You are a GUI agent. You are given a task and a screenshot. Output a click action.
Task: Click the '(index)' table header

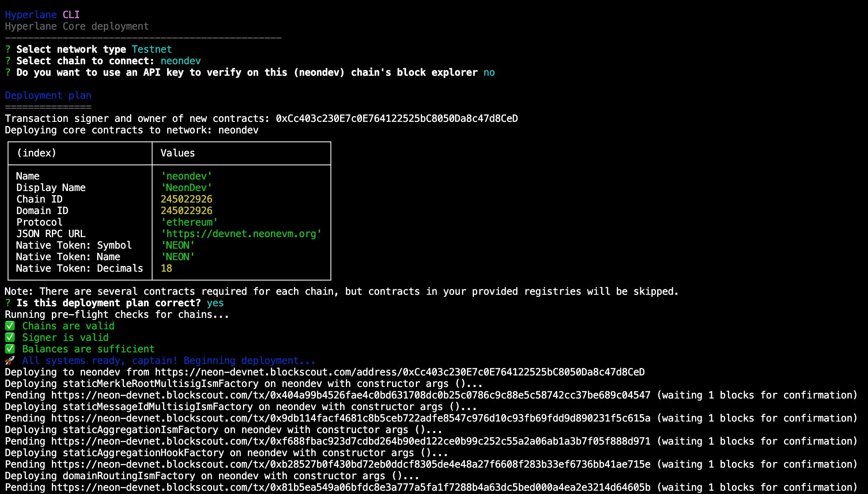click(36, 153)
